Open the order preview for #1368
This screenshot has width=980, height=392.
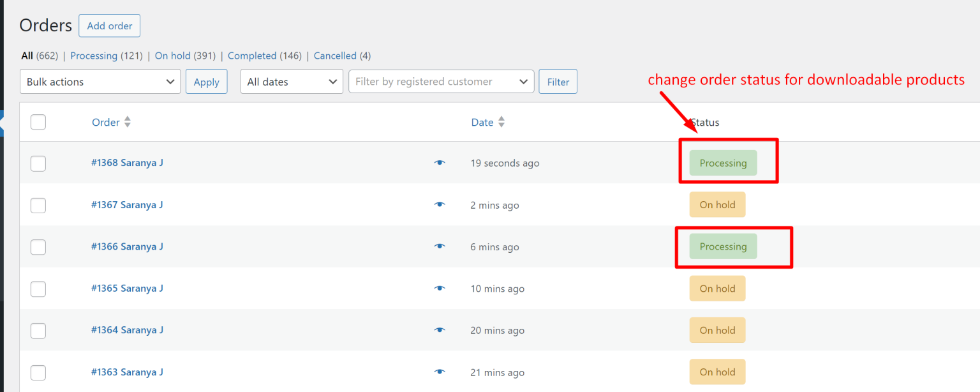pyautogui.click(x=440, y=163)
